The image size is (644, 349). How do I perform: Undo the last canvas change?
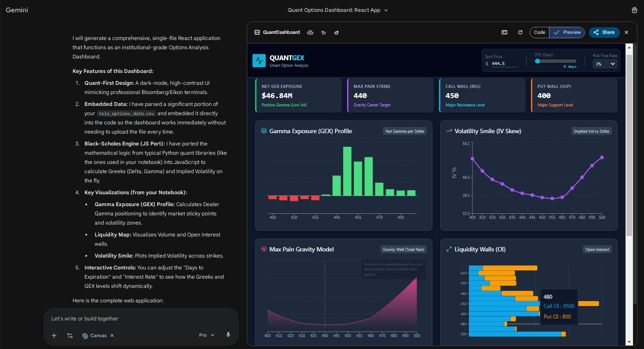323,32
